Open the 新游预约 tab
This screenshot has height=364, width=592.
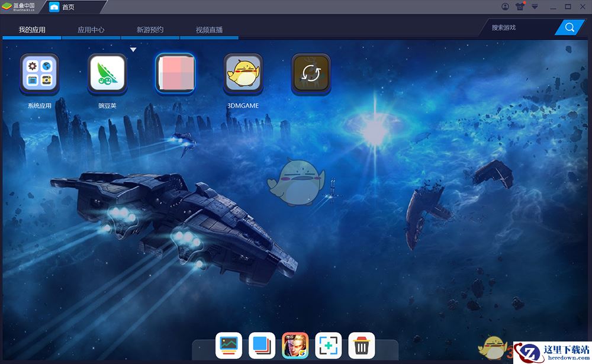tap(150, 30)
